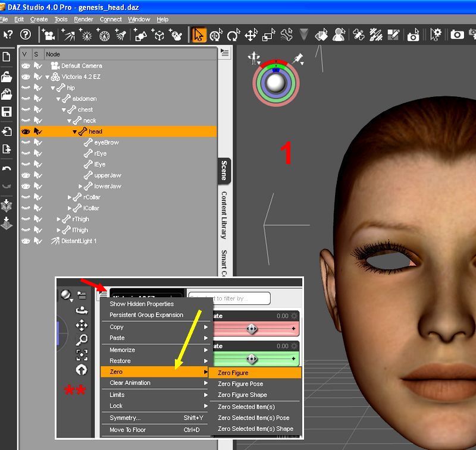
Task: Toggle visibility eye for DistantLight 1
Action: pos(26,241)
